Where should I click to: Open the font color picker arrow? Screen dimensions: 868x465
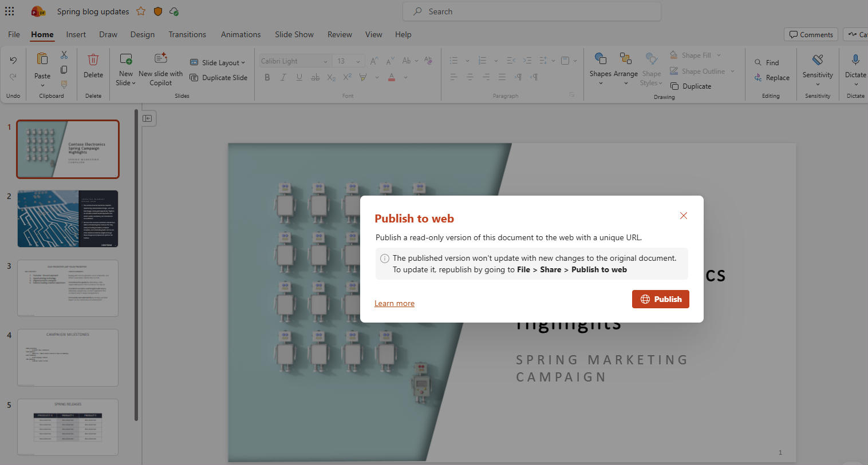coord(405,77)
